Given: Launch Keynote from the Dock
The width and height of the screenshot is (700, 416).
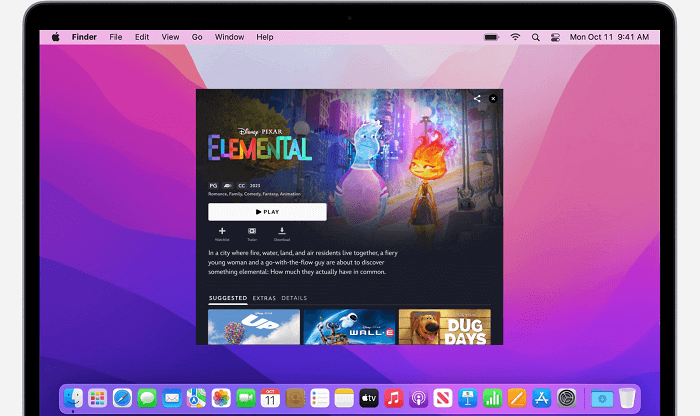Looking at the screenshot, I should pos(467,398).
